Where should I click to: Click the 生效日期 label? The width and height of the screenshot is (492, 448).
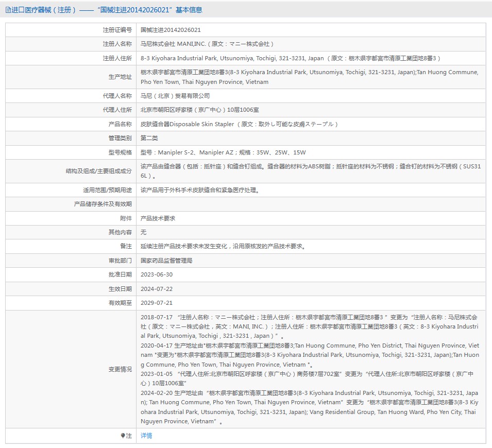pos(120,289)
